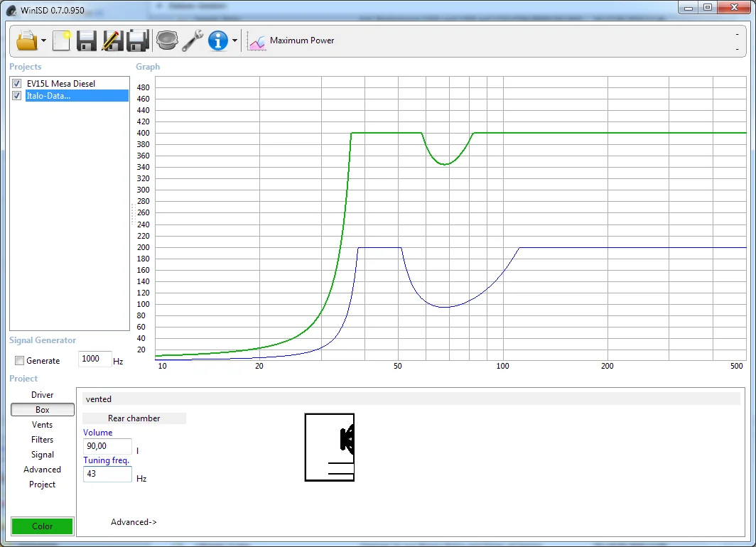Click the Advanced-> link in box panel

pyautogui.click(x=134, y=522)
